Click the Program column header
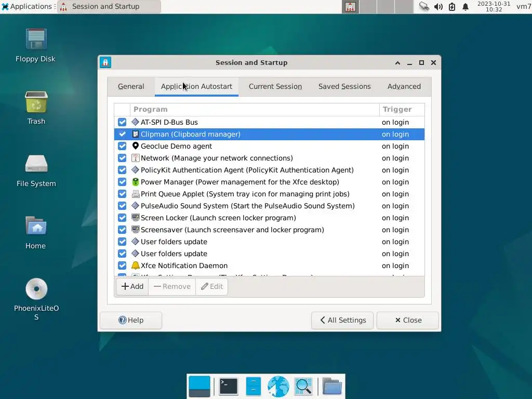This screenshot has height=399, width=532. coord(255,109)
